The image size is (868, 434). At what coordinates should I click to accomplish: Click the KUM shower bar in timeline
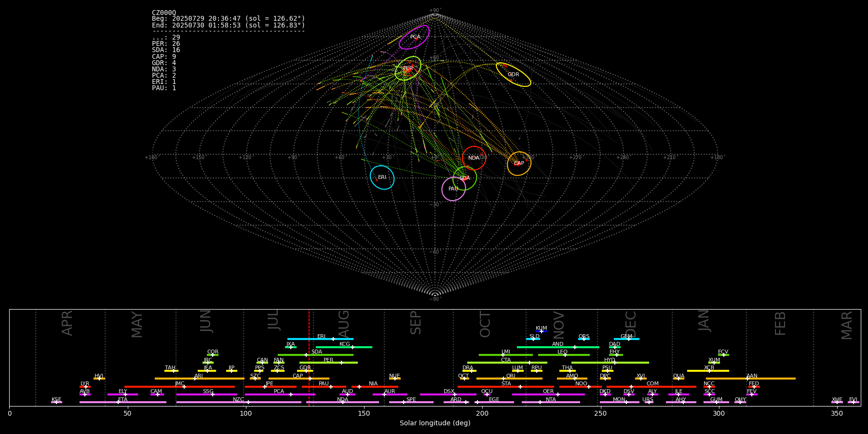tap(542, 331)
